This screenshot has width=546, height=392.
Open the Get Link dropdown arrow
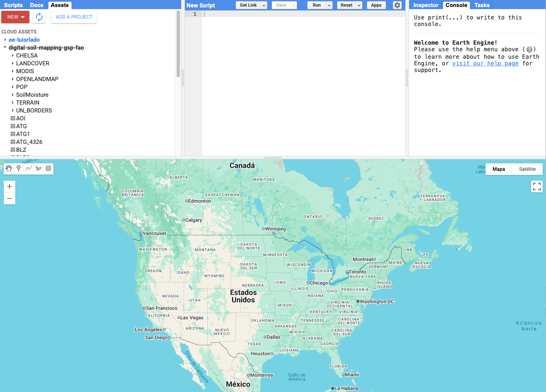click(264, 5)
